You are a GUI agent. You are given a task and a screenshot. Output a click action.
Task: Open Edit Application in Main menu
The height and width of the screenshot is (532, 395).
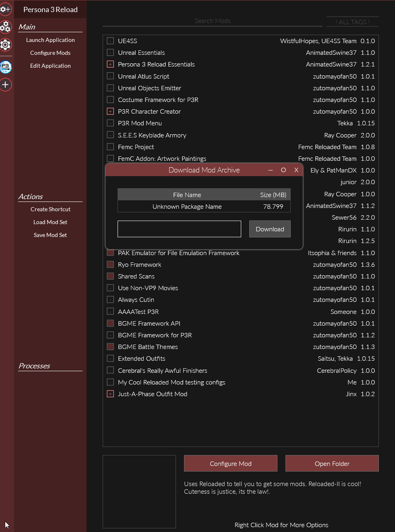click(x=50, y=66)
